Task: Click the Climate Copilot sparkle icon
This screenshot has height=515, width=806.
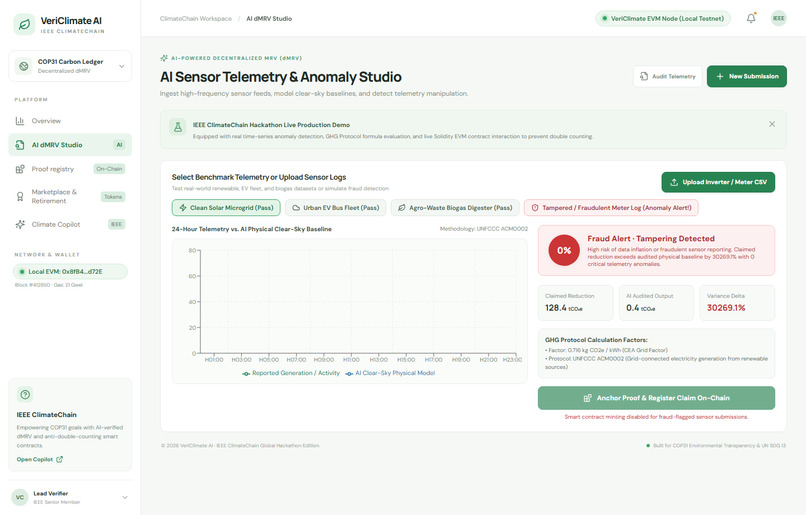Action: [x=20, y=224]
